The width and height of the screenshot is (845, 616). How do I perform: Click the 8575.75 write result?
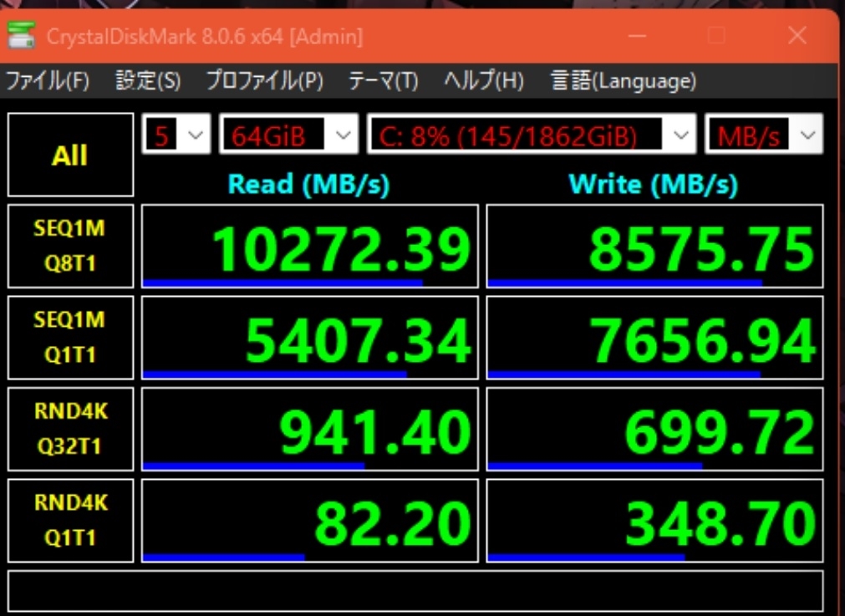point(654,246)
